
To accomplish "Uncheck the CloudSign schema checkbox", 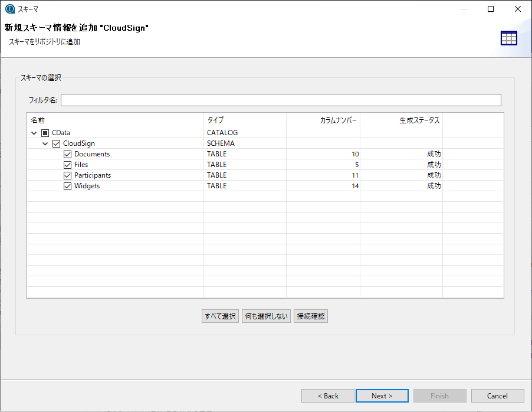I will pyautogui.click(x=56, y=143).
